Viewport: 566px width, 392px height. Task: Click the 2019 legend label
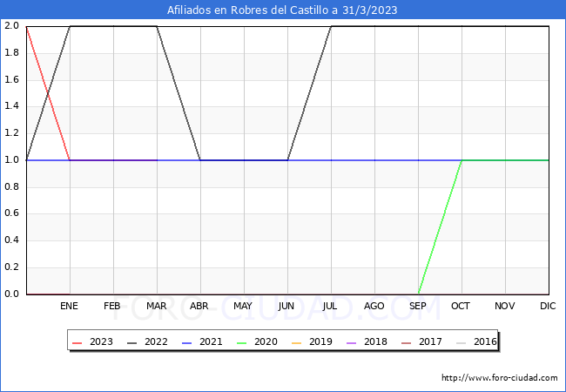[320, 341]
